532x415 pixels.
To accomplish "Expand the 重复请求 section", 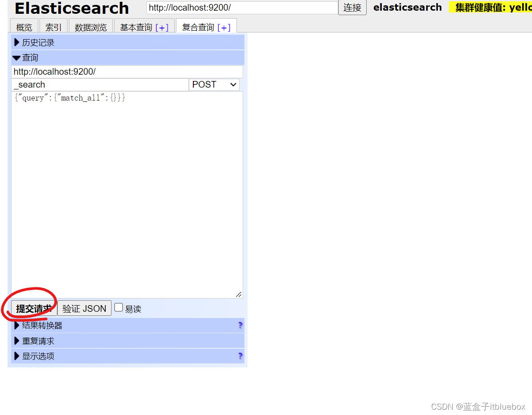I will click(128, 341).
